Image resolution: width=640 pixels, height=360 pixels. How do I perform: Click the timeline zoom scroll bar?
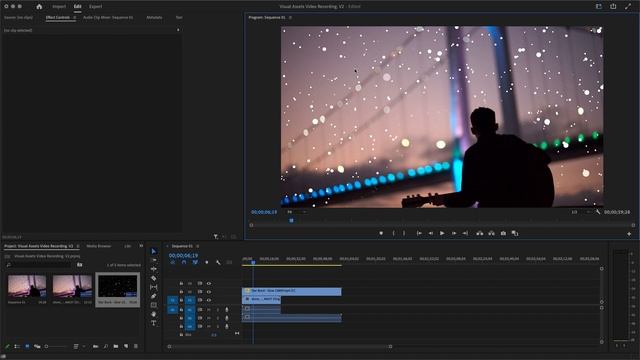pos(280,347)
